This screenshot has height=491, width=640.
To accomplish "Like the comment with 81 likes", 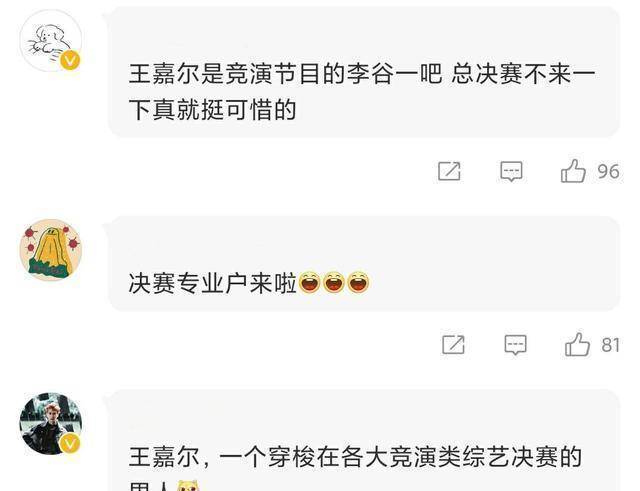I will click(x=577, y=344).
